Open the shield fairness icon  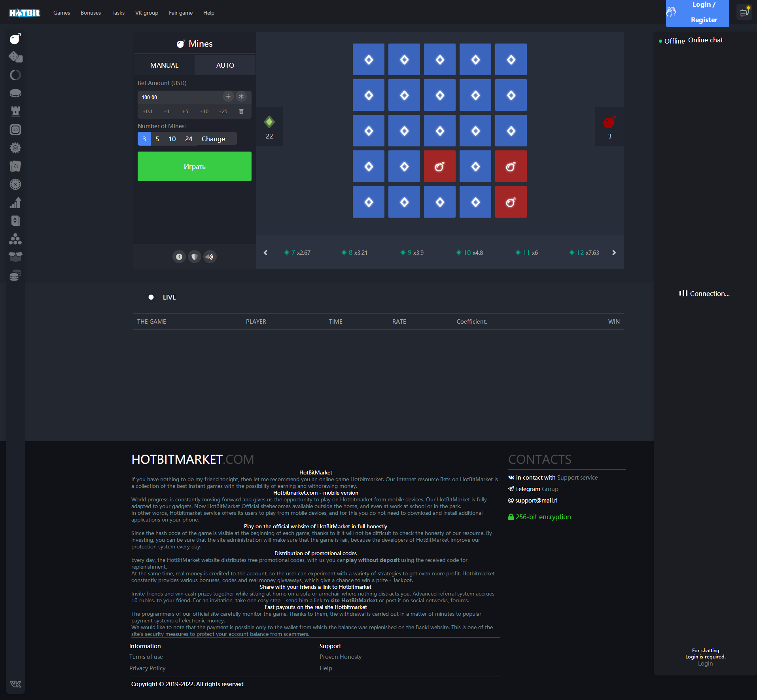coord(194,257)
